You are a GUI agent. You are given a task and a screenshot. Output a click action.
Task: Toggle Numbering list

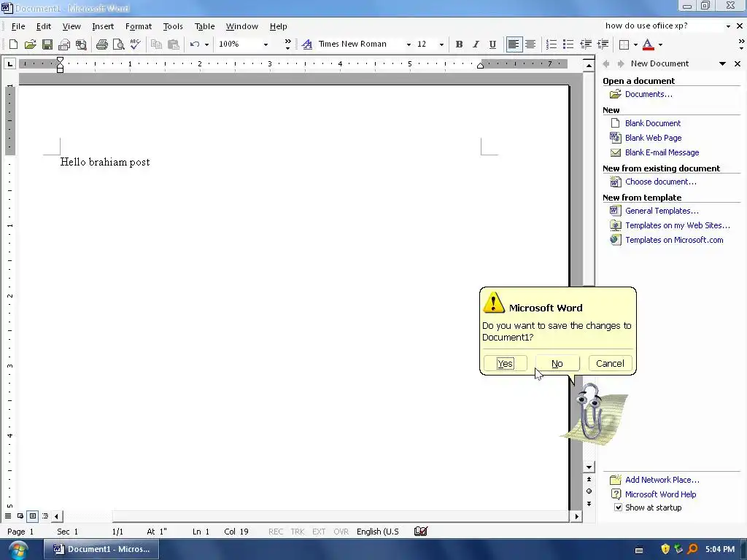(x=551, y=44)
